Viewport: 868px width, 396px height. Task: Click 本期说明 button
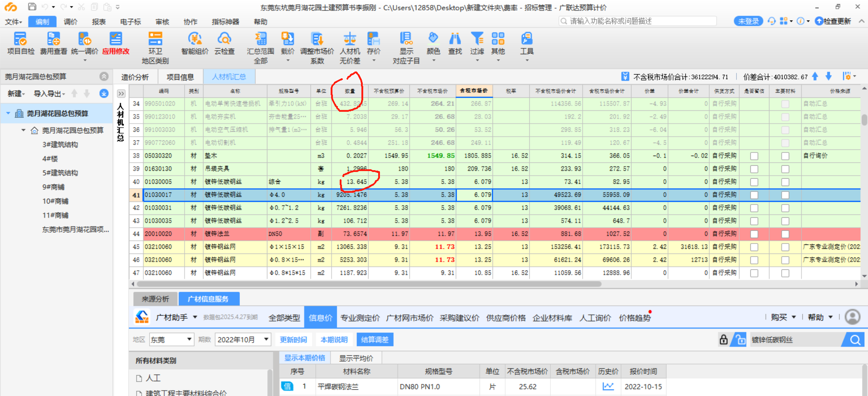(x=334, y=339)
